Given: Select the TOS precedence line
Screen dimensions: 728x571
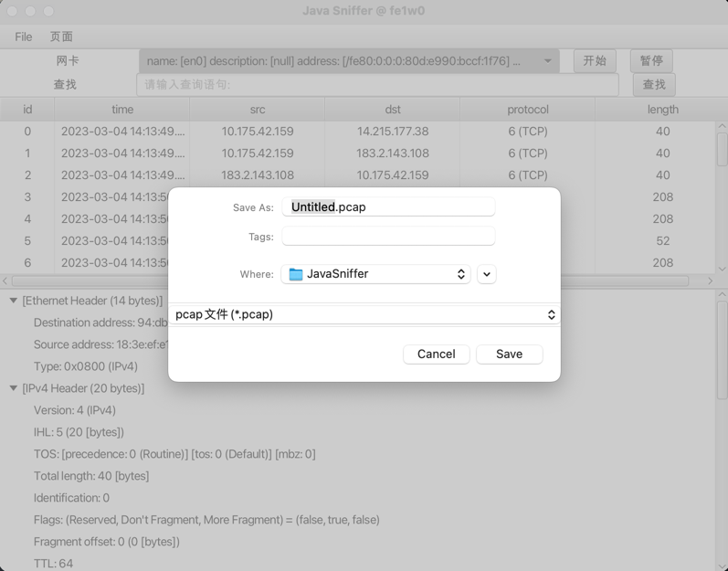Looking at the screenshot, I should [174, 454].
